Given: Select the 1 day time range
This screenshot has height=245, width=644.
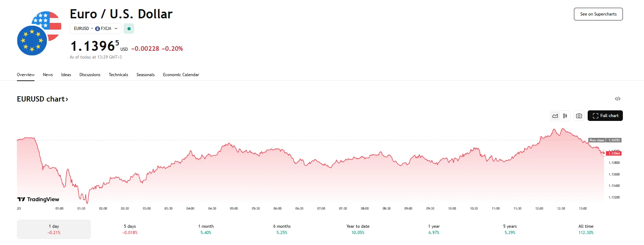Looking at the screenshot, I should (x=54, y=229).
